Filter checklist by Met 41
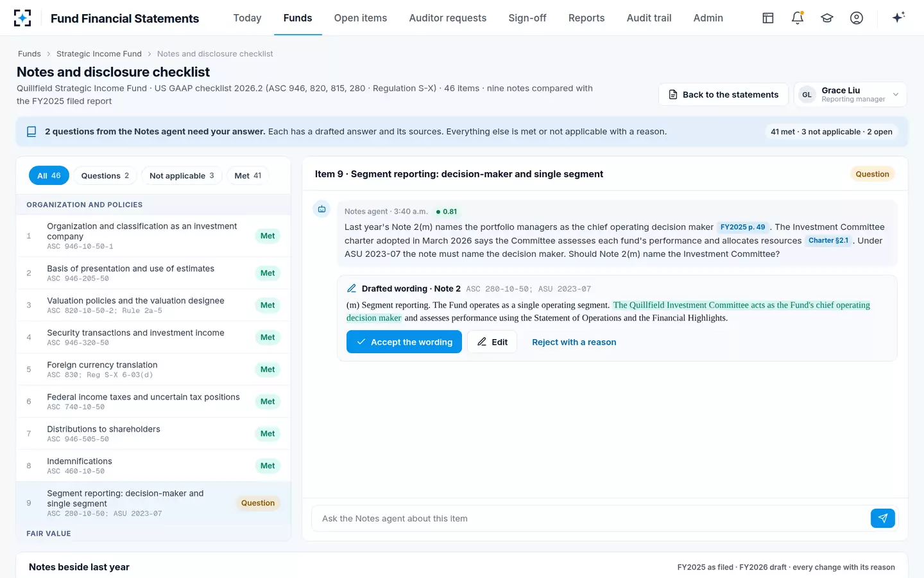924x578 pixels. coord(248,175)
